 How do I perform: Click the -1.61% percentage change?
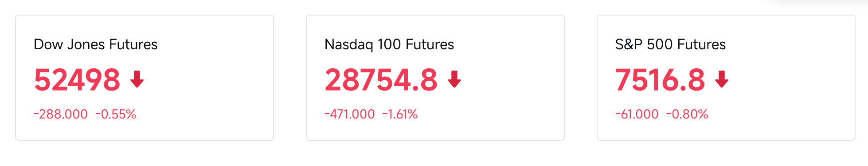tap(400, 114)
